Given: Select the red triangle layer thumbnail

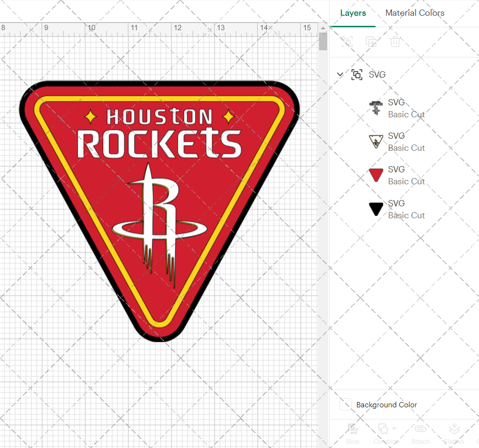Looking at the screenshot, I should coord(376,175).
